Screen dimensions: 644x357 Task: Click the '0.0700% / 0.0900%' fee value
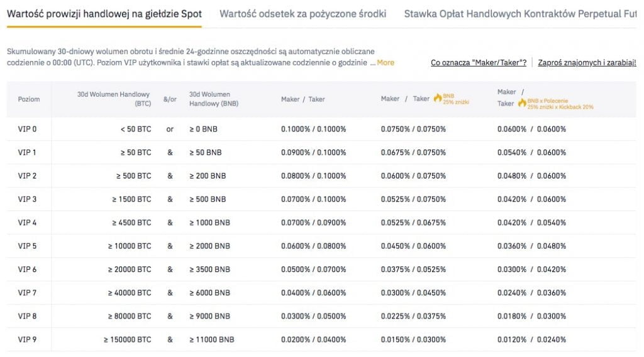313,222
